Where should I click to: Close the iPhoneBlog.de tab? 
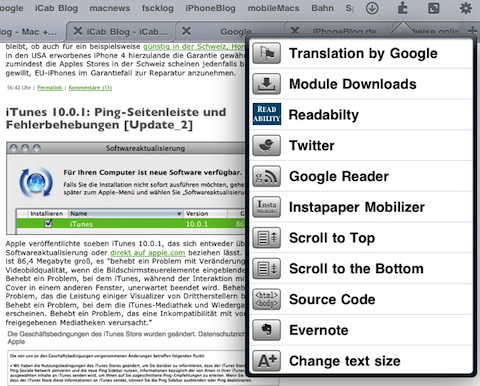[x=295, y=31]
